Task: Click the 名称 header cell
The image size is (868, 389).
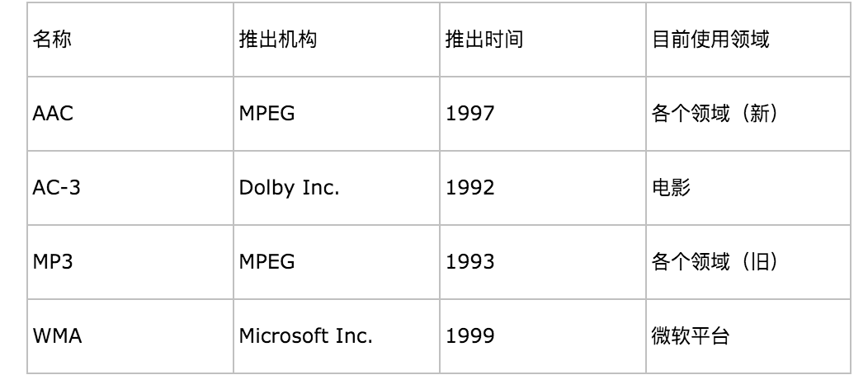Action: [52, 40]
